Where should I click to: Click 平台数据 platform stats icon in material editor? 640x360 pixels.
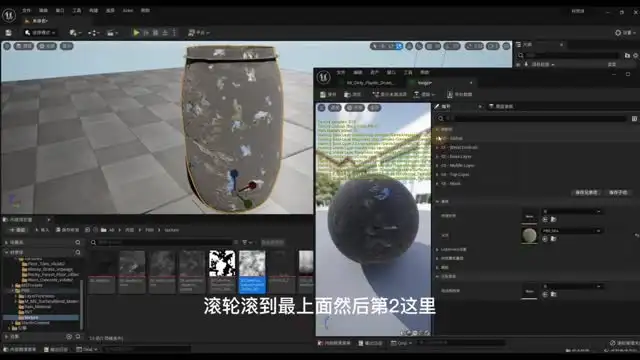(460, 94)
